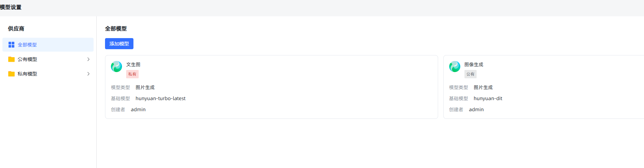Expand the 私有模型 chevron arrow

point(88,74)
